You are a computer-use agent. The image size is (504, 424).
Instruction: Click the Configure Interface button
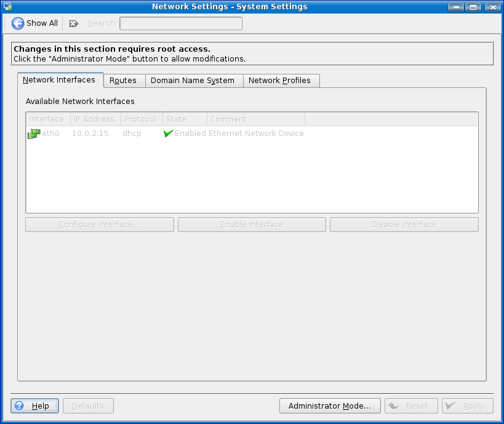100,225
